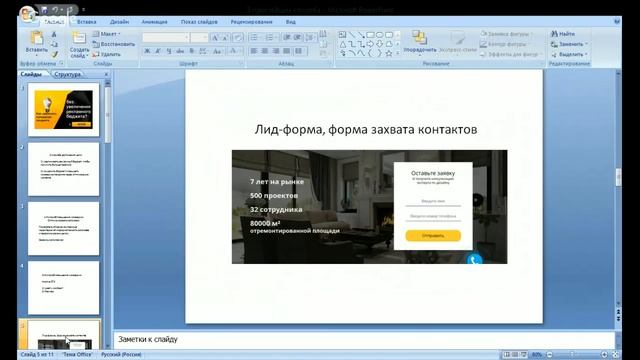Apply center text alignment
This screenshot has width=640, height=360.
[x=265, y=51]
